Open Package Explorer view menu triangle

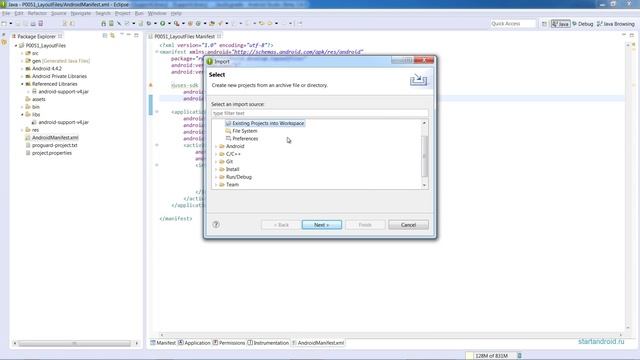[x=122, y=35]
